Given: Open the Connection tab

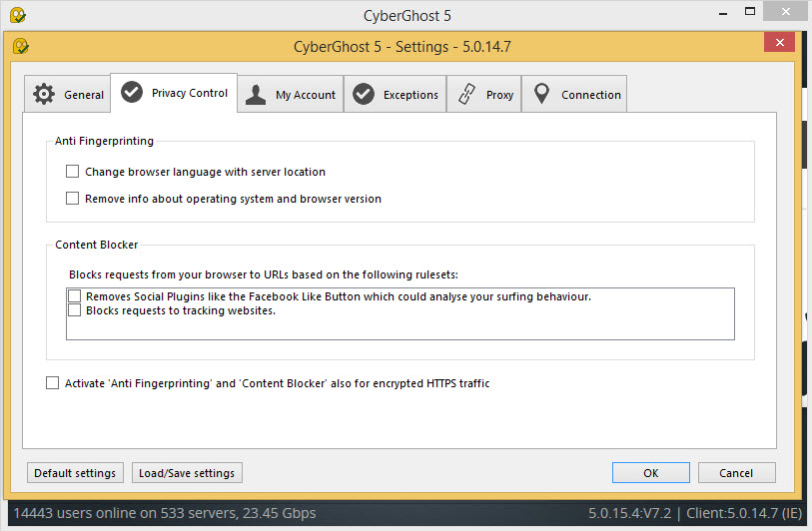Looking at the screenshot, I should (x=574, y=95).
